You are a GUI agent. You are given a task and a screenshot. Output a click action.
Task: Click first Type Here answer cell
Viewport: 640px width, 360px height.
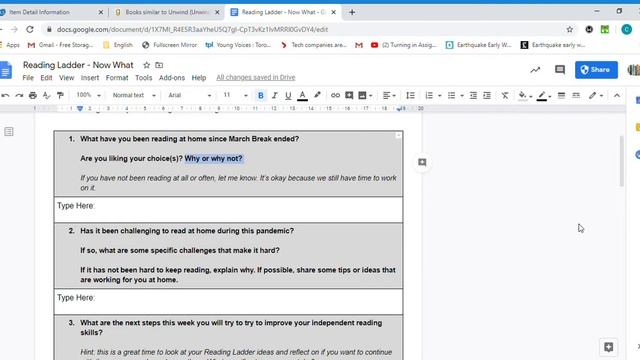(228, 210)
